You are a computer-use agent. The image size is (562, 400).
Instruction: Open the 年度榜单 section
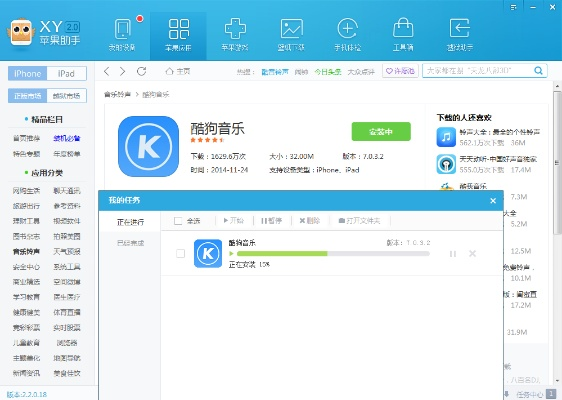pyautogui.click(x=67, y=154)
